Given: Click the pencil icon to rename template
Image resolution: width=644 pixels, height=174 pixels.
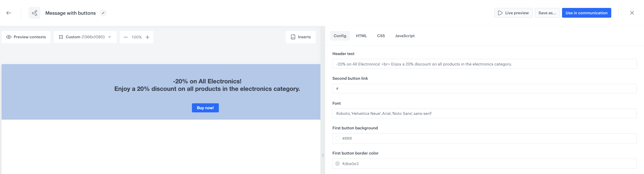Looking at the screenshot, I should [x=103, y=13].
